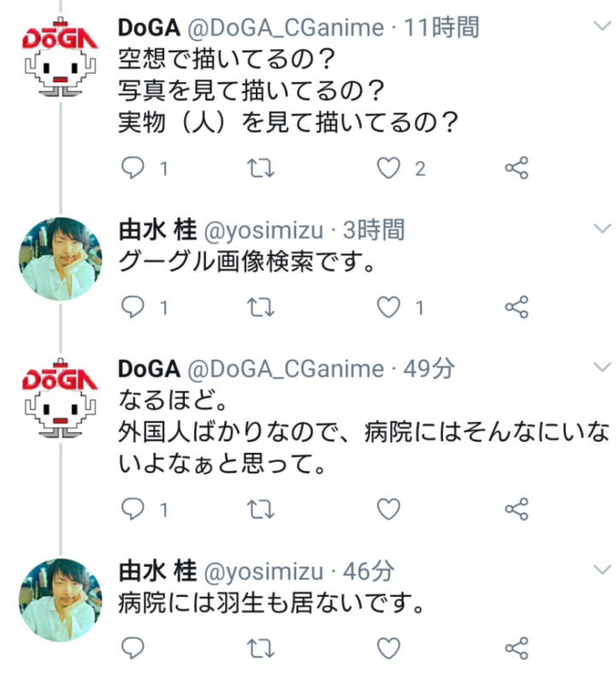The width and height of the screenshot is (616, 679).
Task: Share the なるほど tweet from DoGA
Action: (517, 509)
